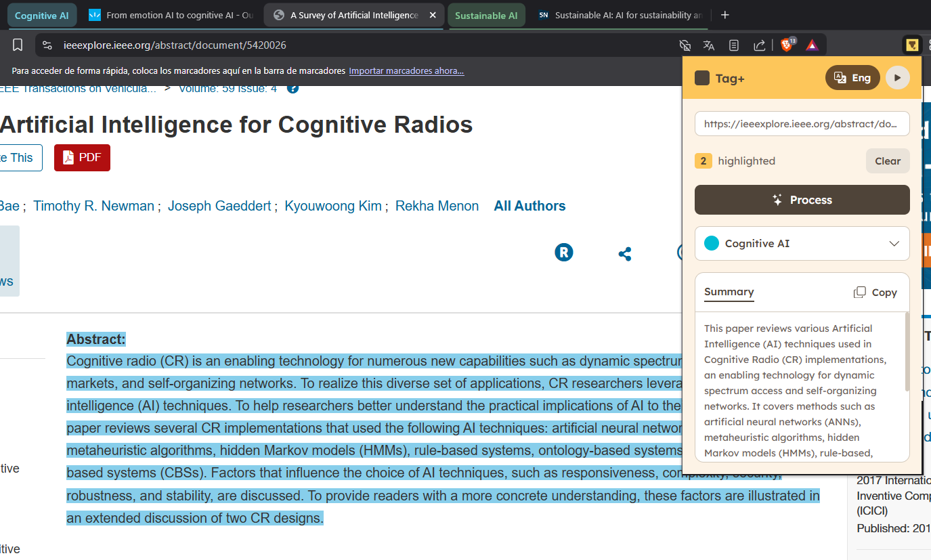Screen dimensions: 931x560
Task: Switch to Sustainable AI: AI for sustainability tab
Action: point(620,15)
